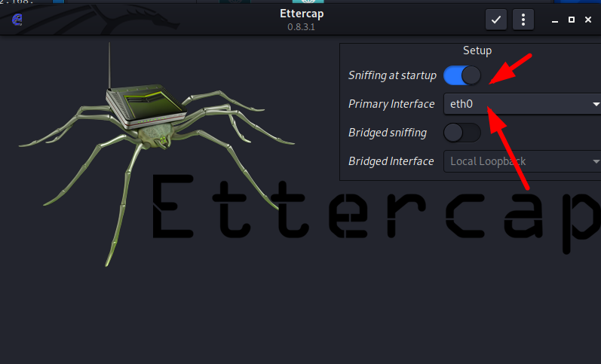Turn off Sniffing at startup switch

(x=461, y=75)
